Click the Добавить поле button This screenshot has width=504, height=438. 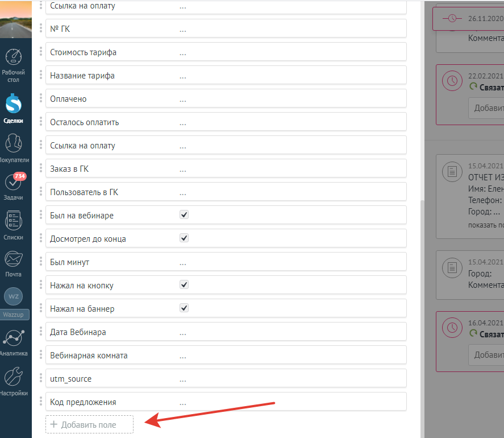click(x=90, y=425)
